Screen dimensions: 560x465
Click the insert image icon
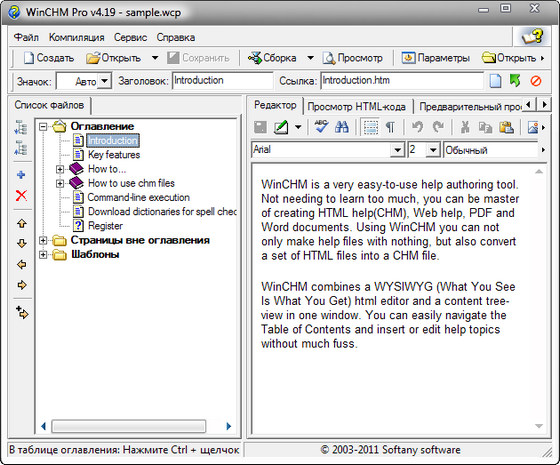tap(533, 128)
